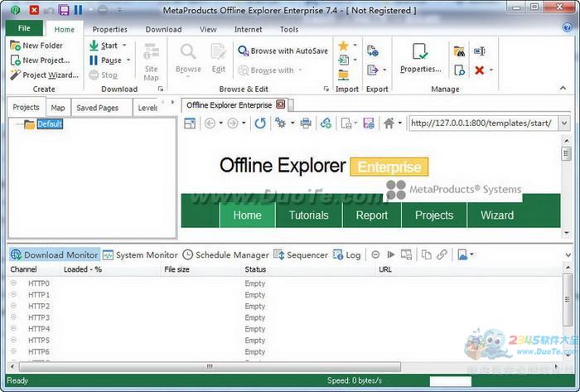Click the New Folder button
The width and height of the screenshot is (580, 392).
pyautogui.click(x=36, y=46)
